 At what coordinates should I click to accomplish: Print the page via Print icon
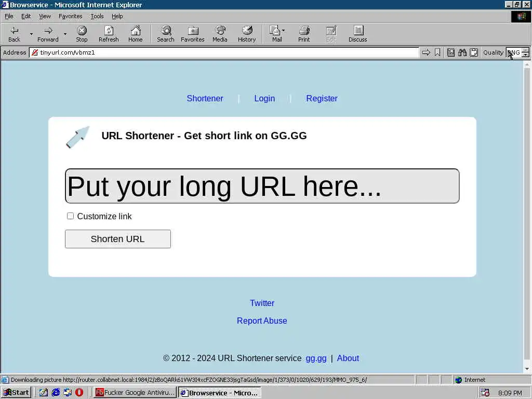(x=304, y=34)
